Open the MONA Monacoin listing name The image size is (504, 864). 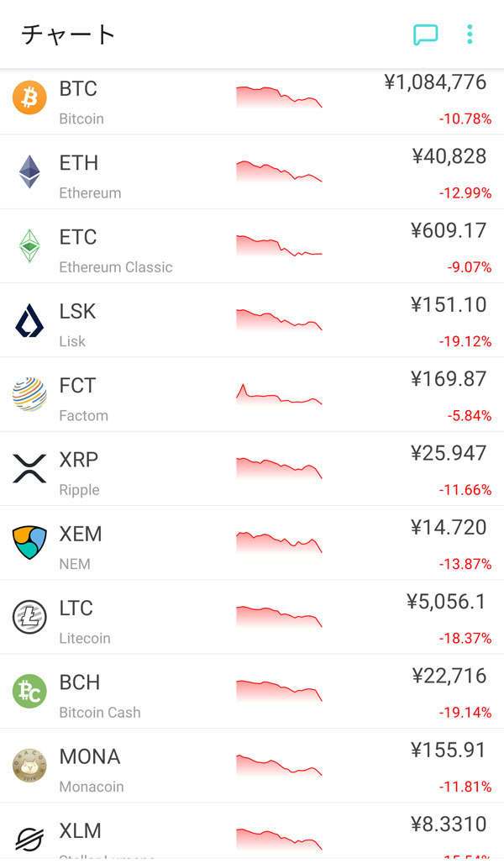pos(91,787)
